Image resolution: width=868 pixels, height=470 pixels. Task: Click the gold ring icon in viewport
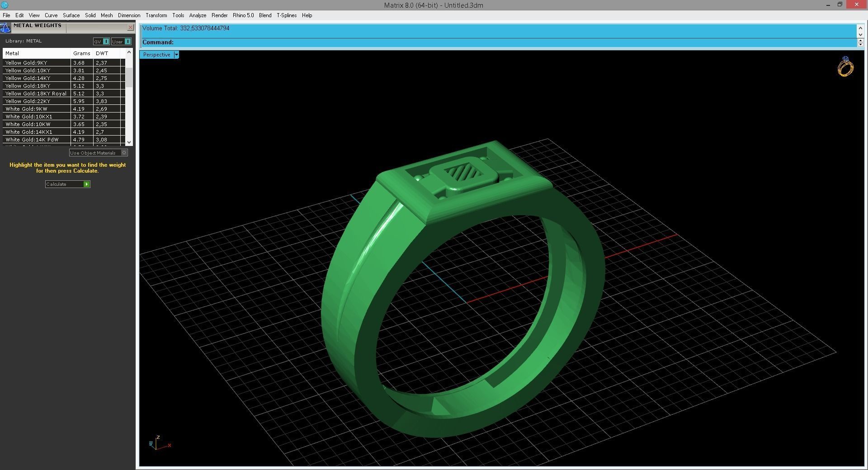[845, 67]
